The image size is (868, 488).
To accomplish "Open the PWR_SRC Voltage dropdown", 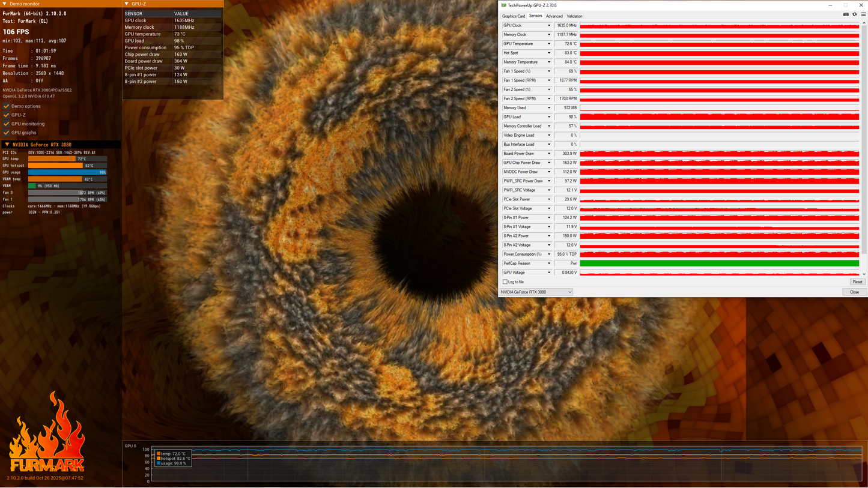I will (x=548, y=190).
